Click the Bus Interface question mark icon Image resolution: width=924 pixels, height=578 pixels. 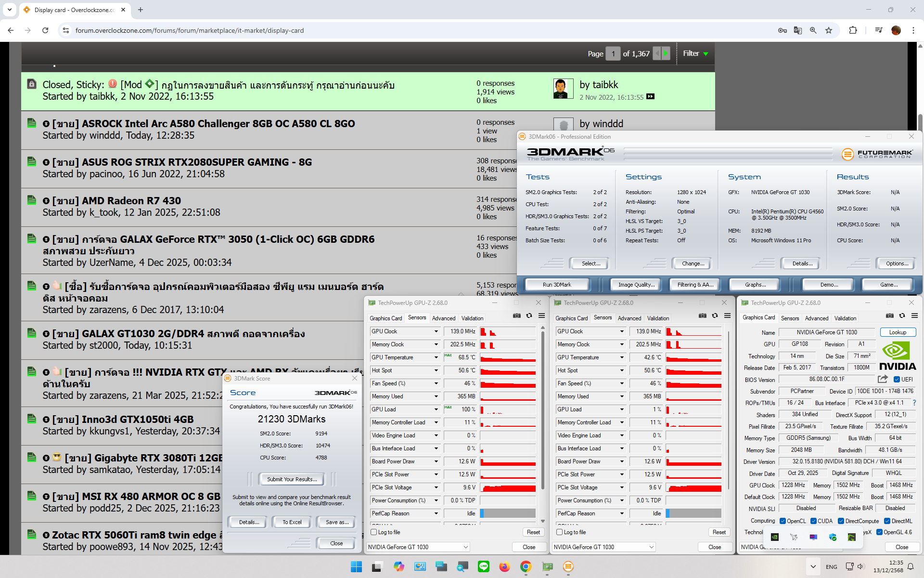point(914,403)
